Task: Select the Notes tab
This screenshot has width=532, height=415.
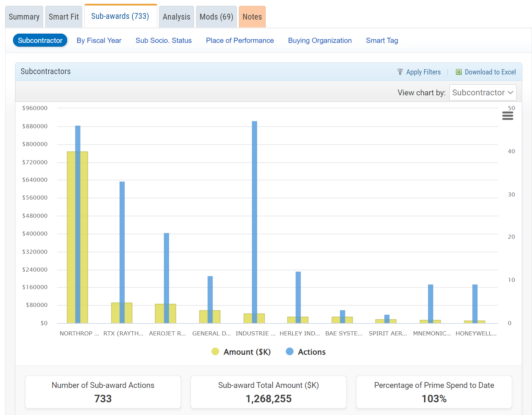Action: coord(252,17)
